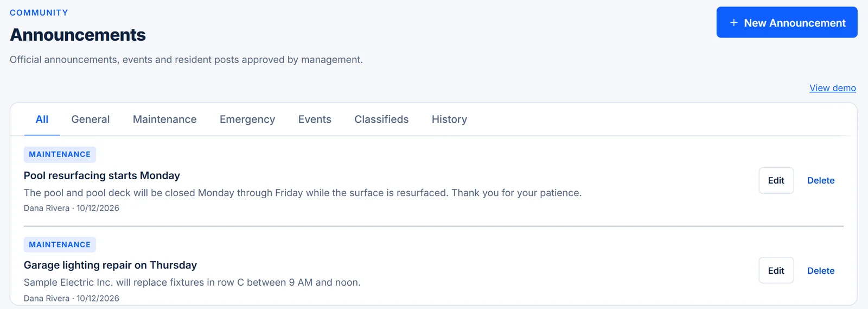This screenshot has height=309, width=868.
Task: Delete the Pool resurfacing announcement
Action: pos(821,180)
